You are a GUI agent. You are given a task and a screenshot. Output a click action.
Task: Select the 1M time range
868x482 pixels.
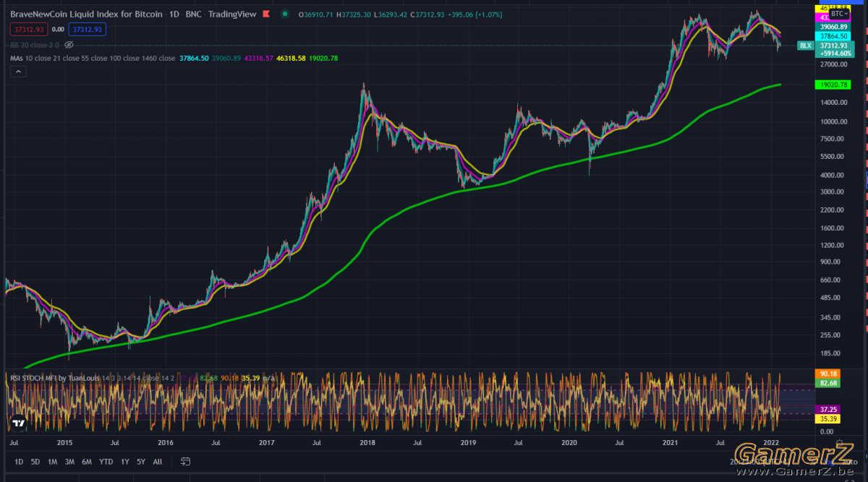52,461
